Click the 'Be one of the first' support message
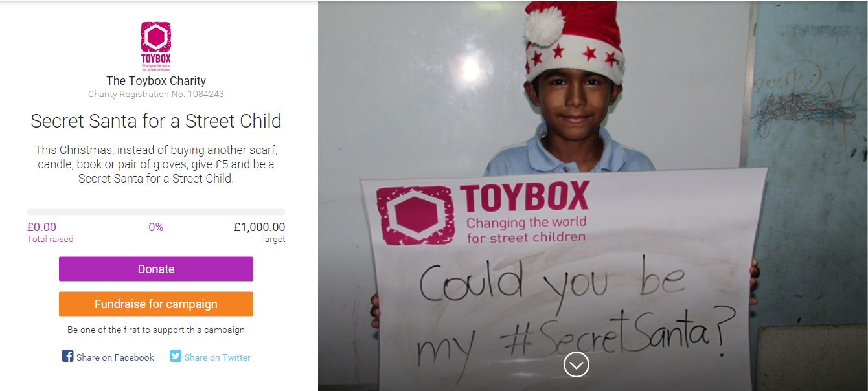The width and height of the screenshot is (868, 391). point(156,330)
